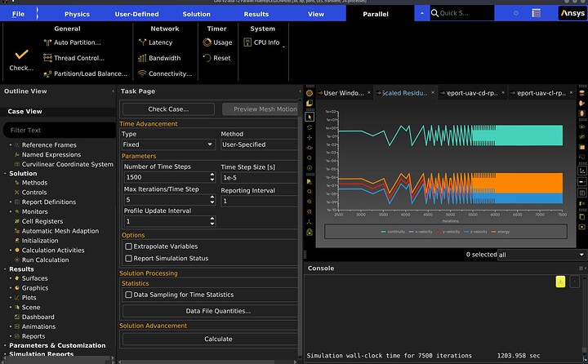Click the Check icon in General group
Screen dimensions: 588x364
click(21, 55)
